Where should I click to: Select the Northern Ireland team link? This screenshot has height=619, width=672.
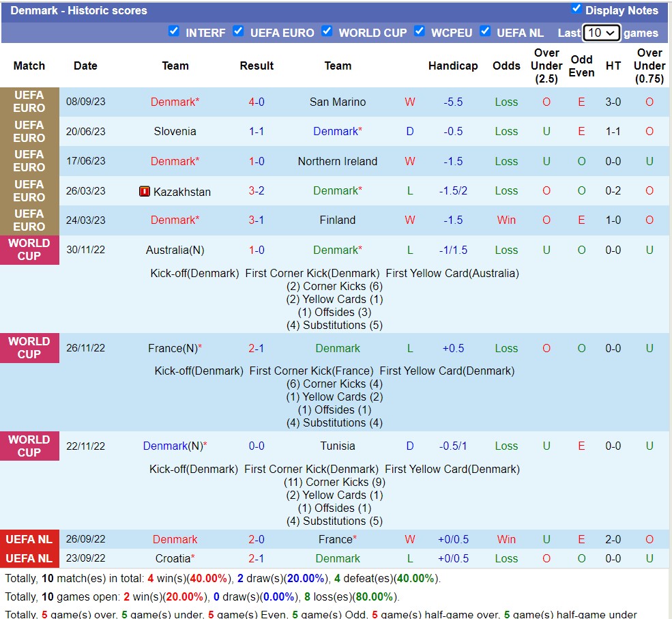click(x=338, y=162)
